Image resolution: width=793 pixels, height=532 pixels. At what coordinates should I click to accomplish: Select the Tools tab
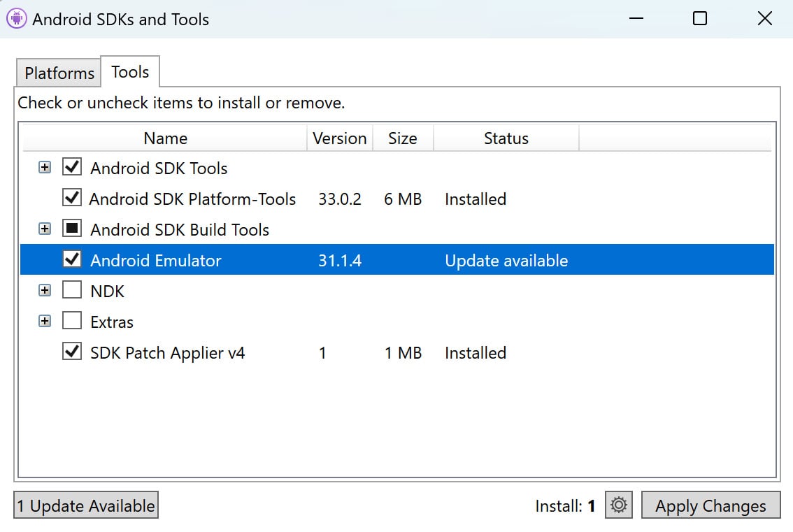(130, 72)
